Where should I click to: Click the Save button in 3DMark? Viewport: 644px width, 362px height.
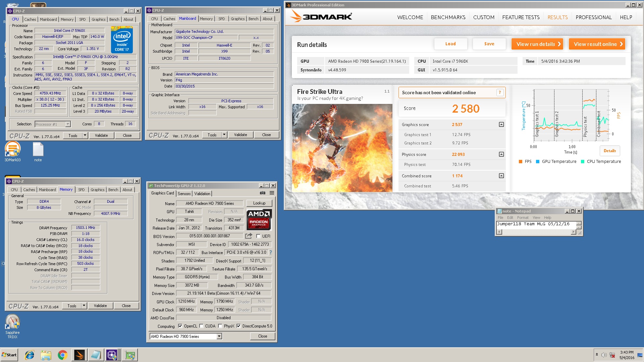489,44
